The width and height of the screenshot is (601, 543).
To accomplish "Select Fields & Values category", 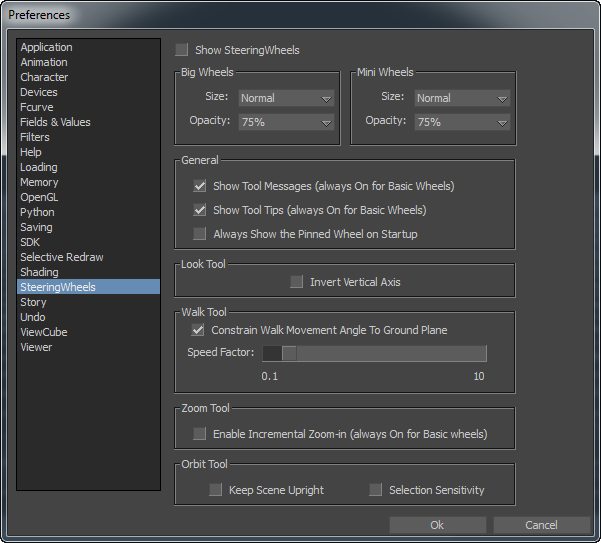I will pyautogui.click(x=88, y=122).
